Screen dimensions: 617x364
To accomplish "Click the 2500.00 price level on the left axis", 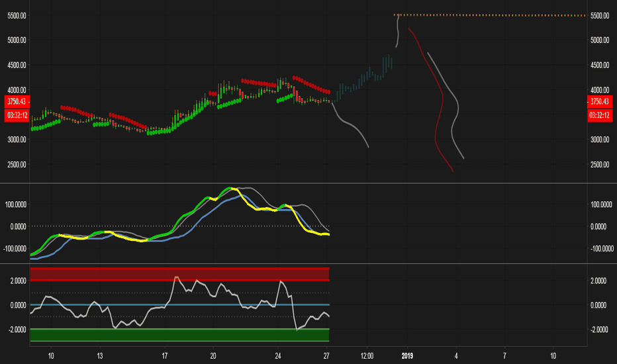I will [17, 165].
